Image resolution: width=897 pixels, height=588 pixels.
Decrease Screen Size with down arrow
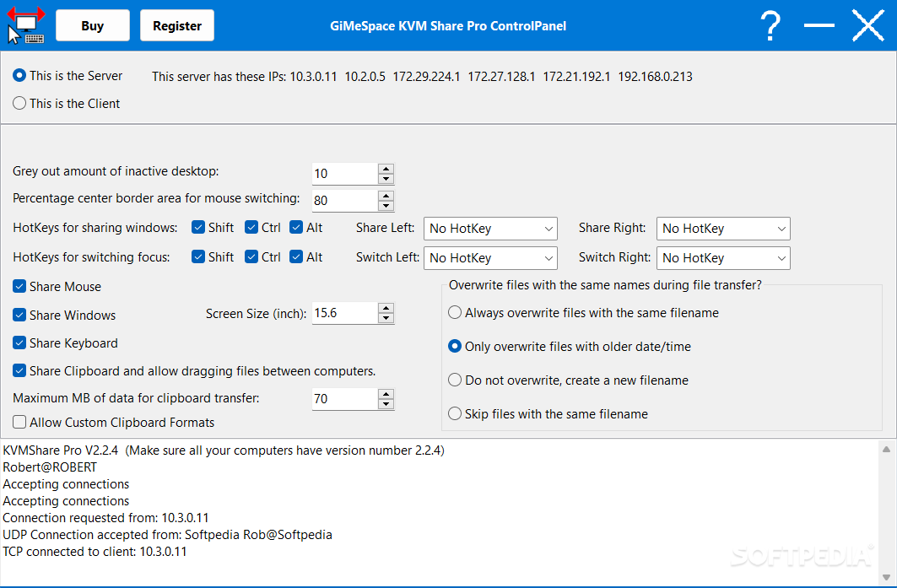386,319
